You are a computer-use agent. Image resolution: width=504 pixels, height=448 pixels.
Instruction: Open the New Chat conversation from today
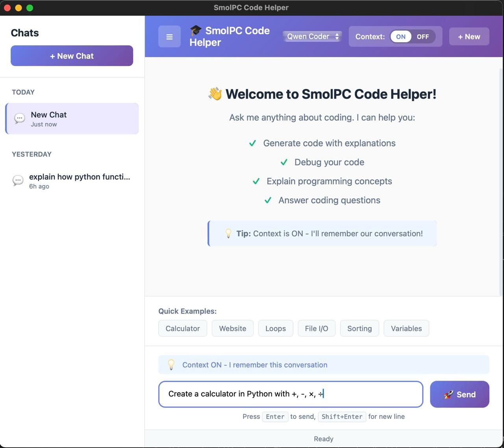tap(72, 118)
